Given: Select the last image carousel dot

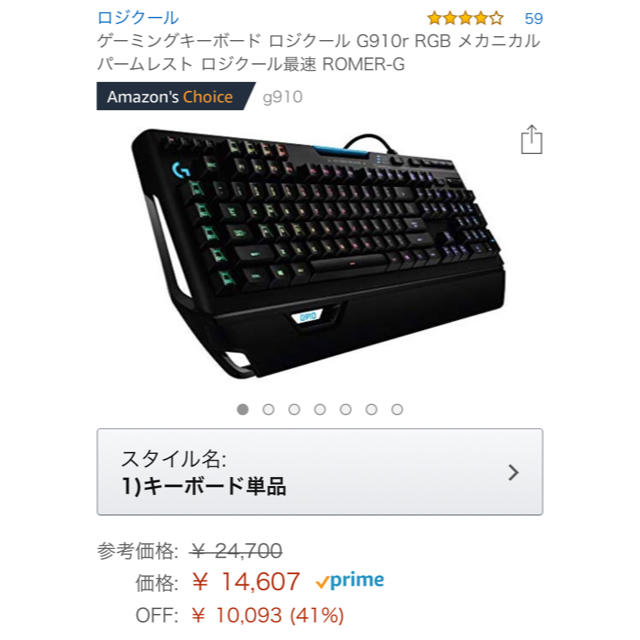Looking at the screenshot, I should [x=397, y=409].
